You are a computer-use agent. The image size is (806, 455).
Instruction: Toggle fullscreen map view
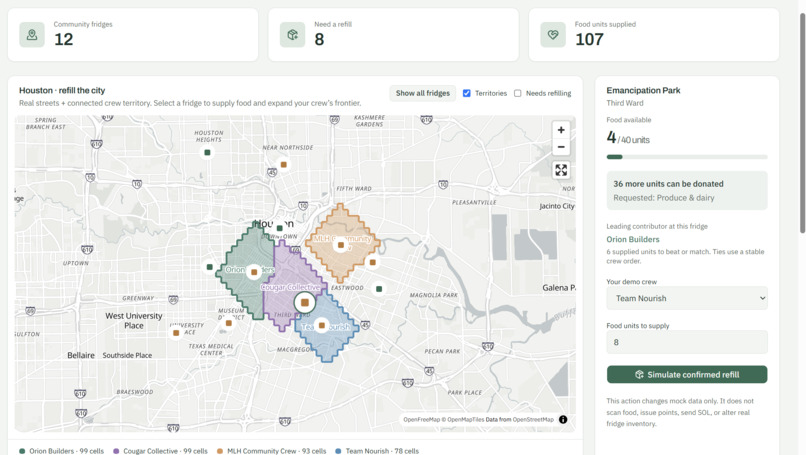[561, 170]
